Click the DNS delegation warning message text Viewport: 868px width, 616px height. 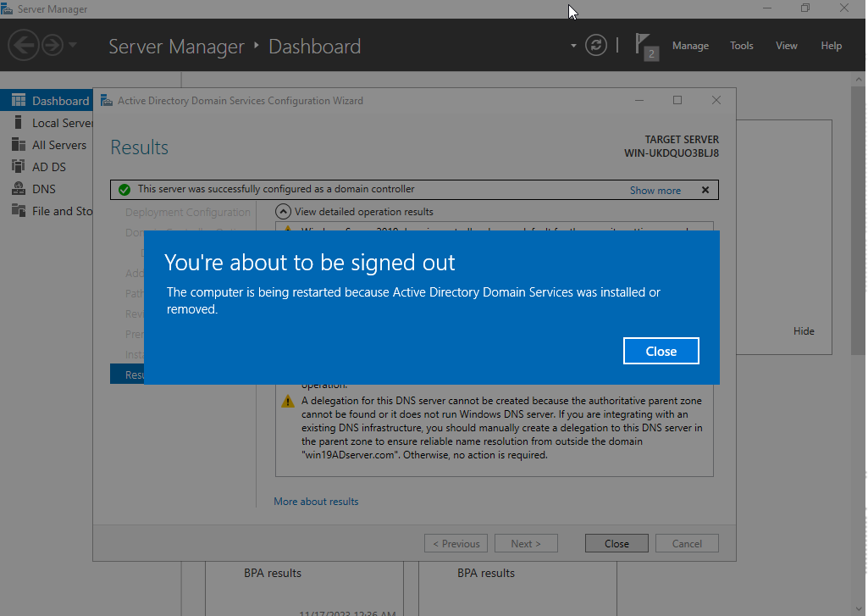(x=501, y=428)
